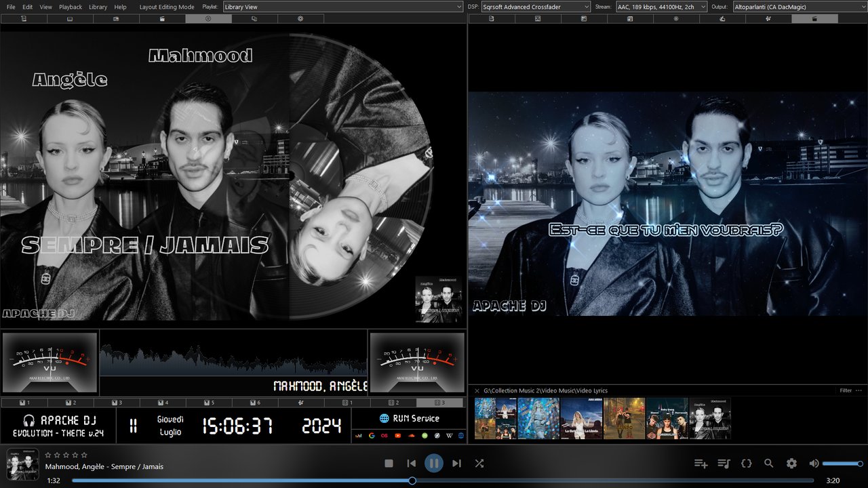Select the first left panel tab icon
The image size is (868, 488).
tap(24, 19)
